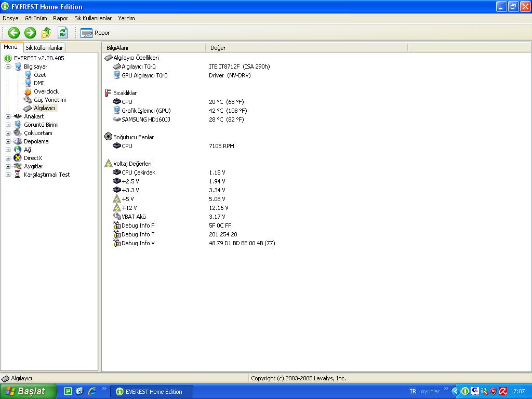Select the DMI tree item

point(38,83)
